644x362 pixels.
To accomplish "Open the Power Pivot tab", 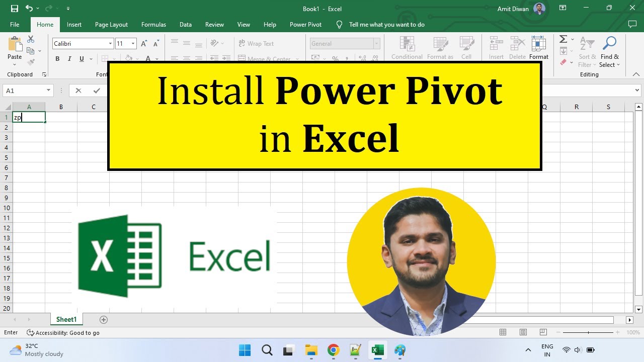I will tap(305, 25).
